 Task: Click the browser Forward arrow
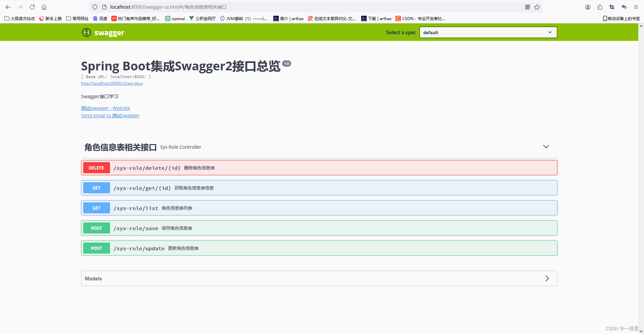pyautogui.click(x=20, y=7)
